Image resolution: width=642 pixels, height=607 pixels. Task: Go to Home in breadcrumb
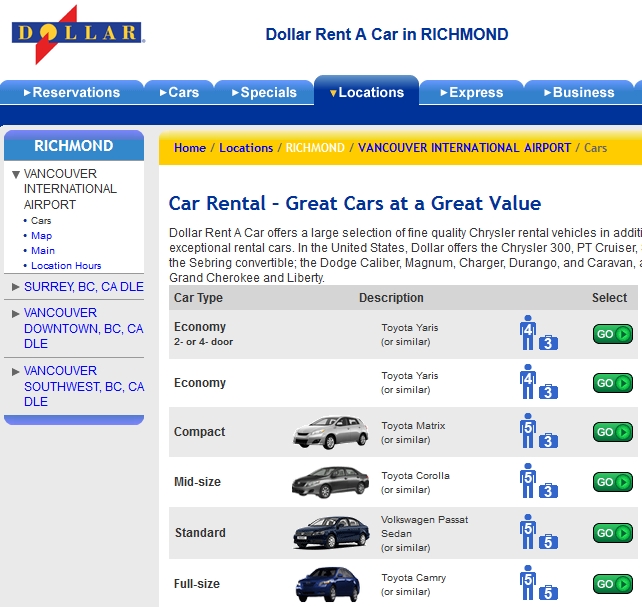[x=190, y=148]
